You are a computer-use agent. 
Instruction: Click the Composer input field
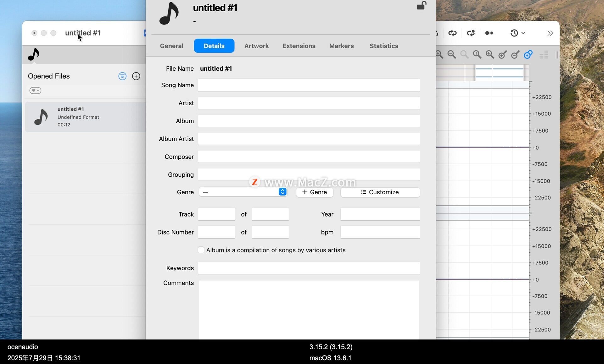point(309,157)
